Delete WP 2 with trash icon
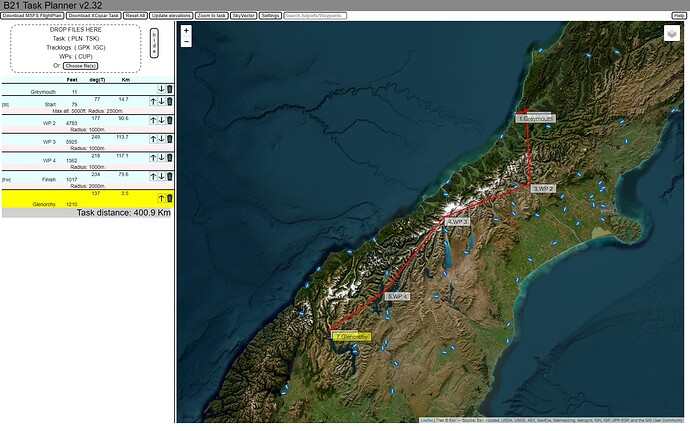Image resolution: width=690 pixels, height=431 pixels. coord(169,120)
